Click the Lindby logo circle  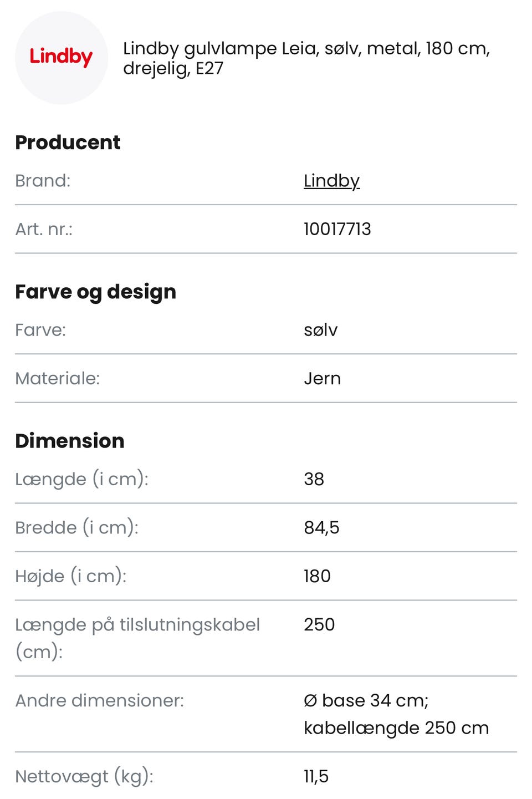pos(61,58)
